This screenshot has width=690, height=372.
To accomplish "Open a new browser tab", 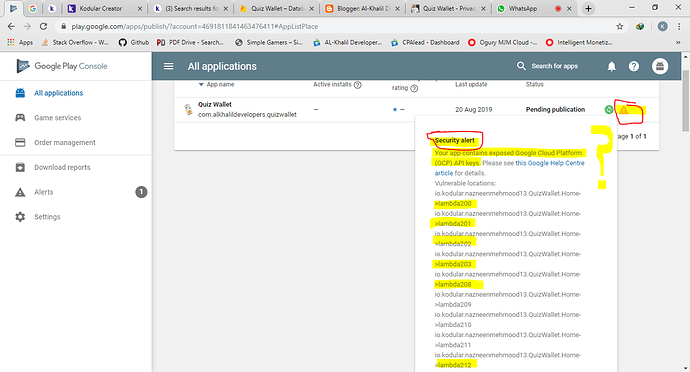I will [588, 8].
